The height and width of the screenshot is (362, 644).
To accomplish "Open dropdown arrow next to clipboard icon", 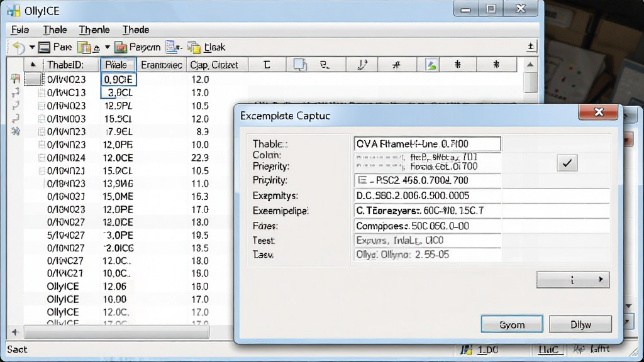I will coord(107,48).
